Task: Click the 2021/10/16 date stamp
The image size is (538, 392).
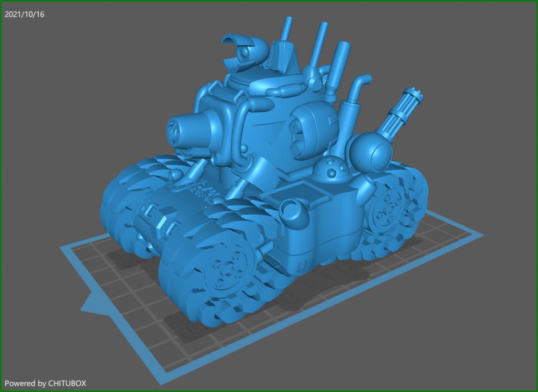Action: [24, 15]
